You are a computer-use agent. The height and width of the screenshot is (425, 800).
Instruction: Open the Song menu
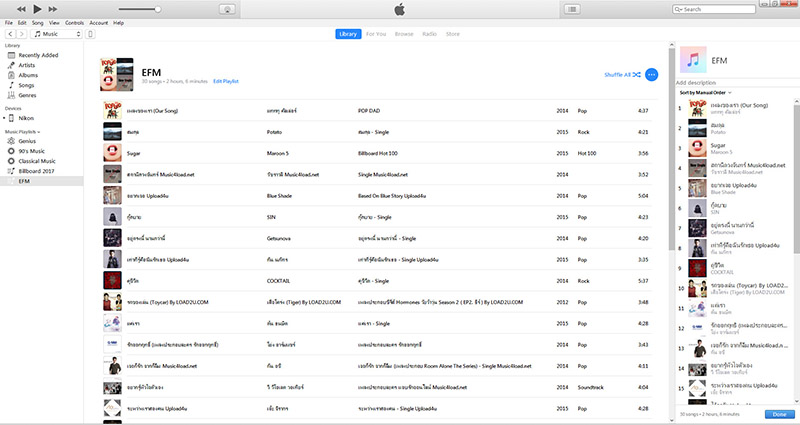point(38,23)
